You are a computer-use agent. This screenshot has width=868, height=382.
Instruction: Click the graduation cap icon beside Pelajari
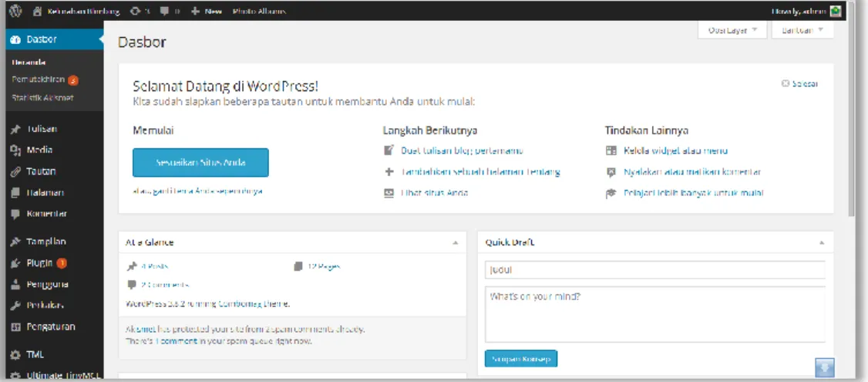pyautogui.click(x=611, y=193)
